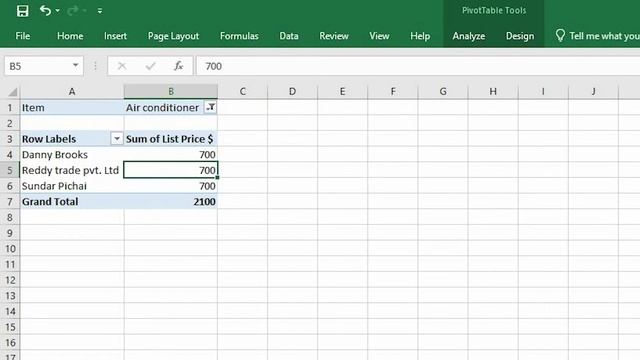The image size is (640, 360).
Task: Select column I header
Action: tap(543, 91)
